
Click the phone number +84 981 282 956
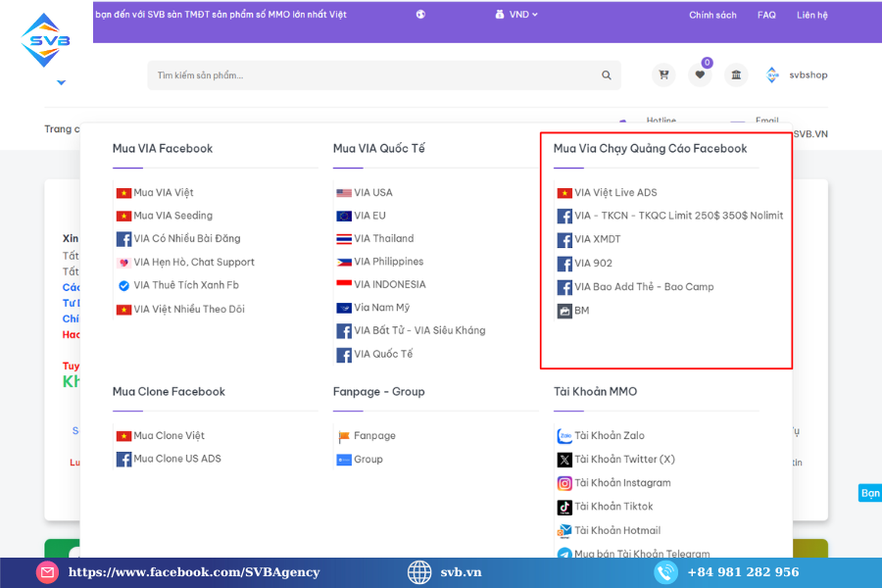[x=743, y=572]
